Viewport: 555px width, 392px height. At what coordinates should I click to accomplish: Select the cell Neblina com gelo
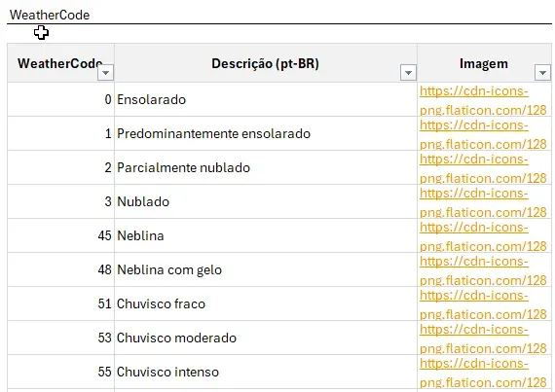coord(266,269)
